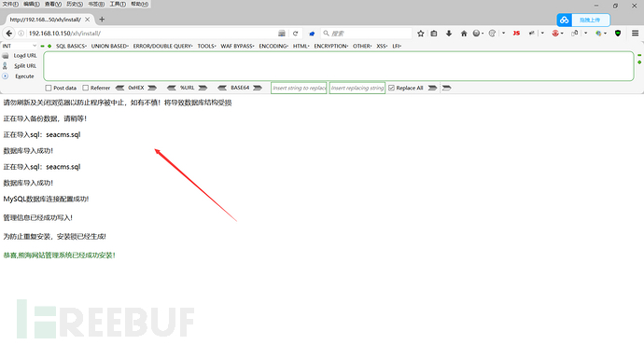
Task: Open the UNION BASED dropdown menu
Action: pyautogui.click(x=109, y=46)
